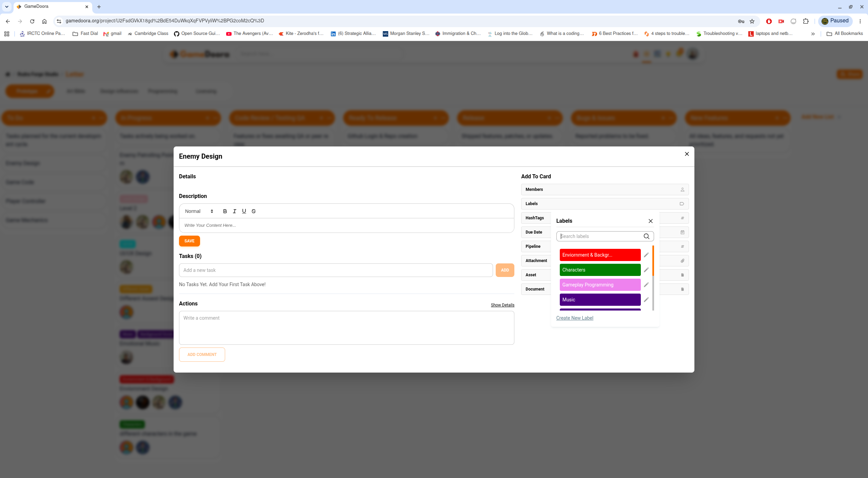868x478 pixels.
Task: Open the Document option
Action: [535, 289]
